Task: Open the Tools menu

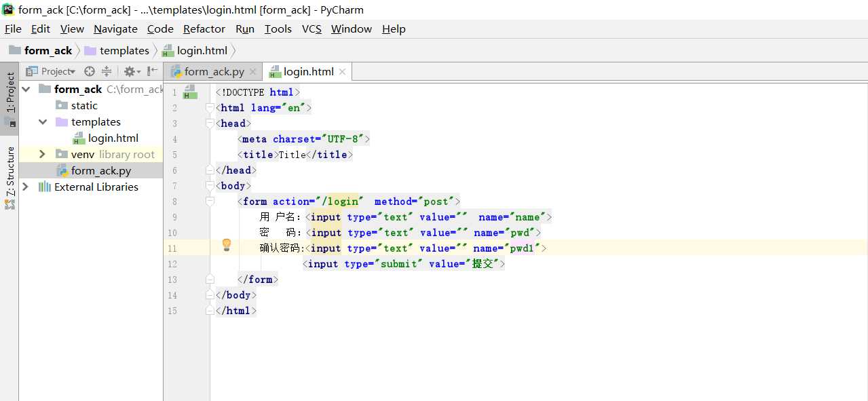Action: [x=278, y=28]
